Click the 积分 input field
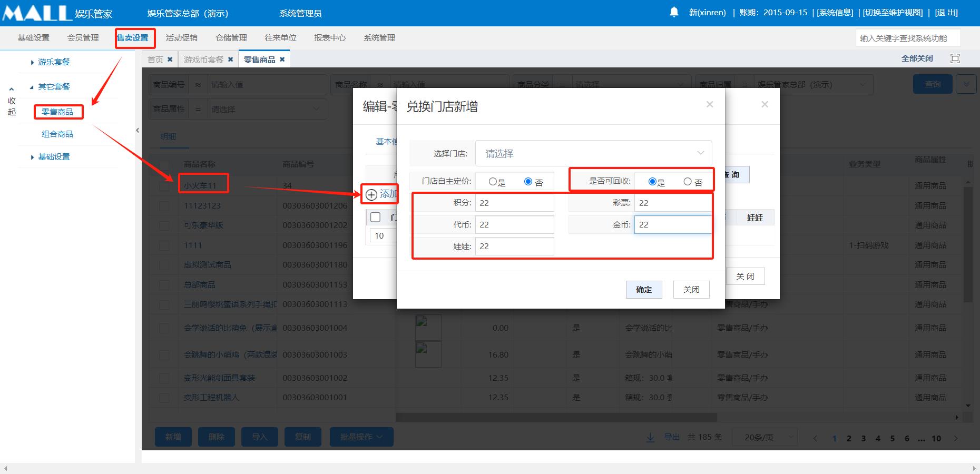 tap(514, 203)
